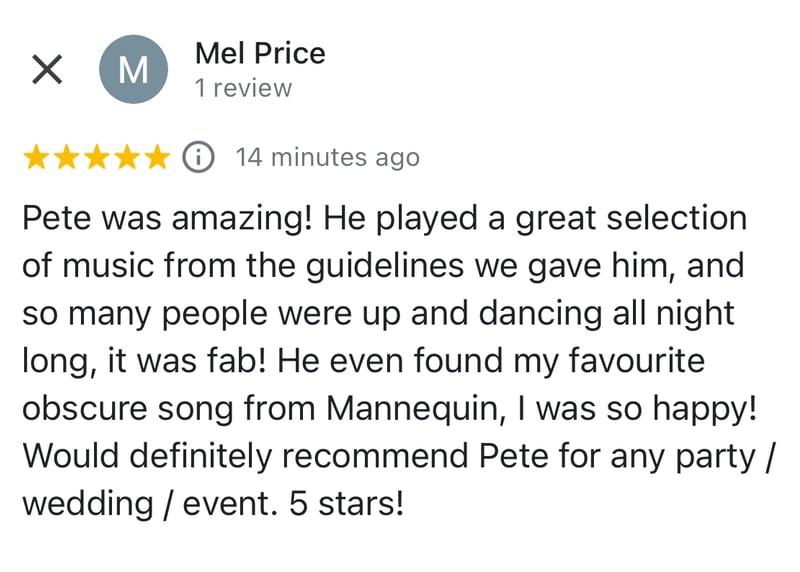
Task: Click the first yellow rating star
Action: tap(37, 157)
